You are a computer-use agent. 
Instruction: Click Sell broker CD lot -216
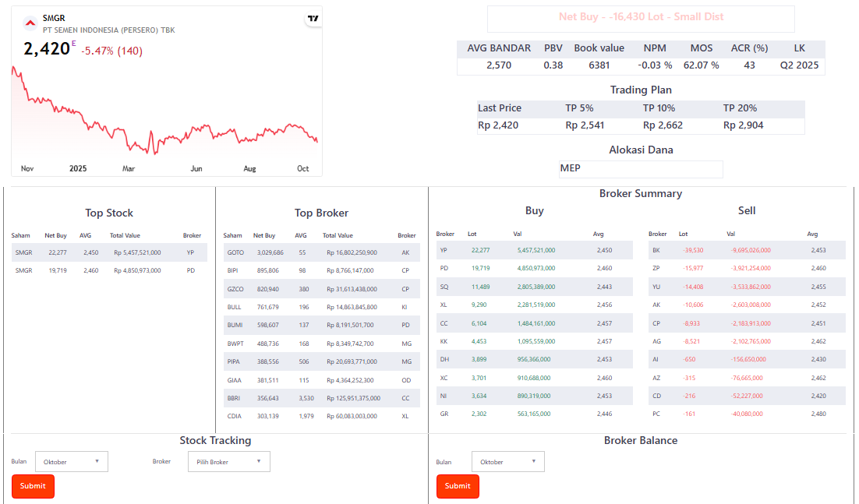(x=747, y=397)
